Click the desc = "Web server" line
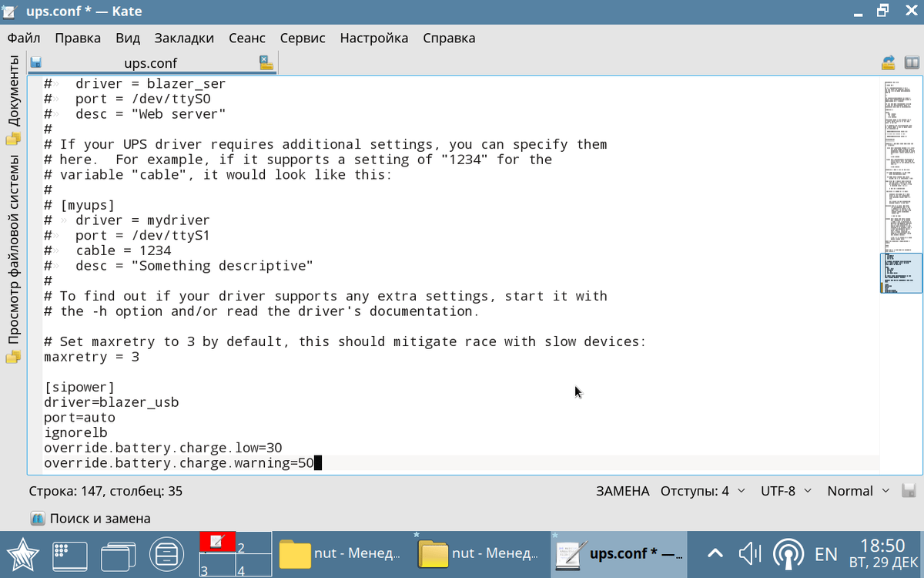 135,114
